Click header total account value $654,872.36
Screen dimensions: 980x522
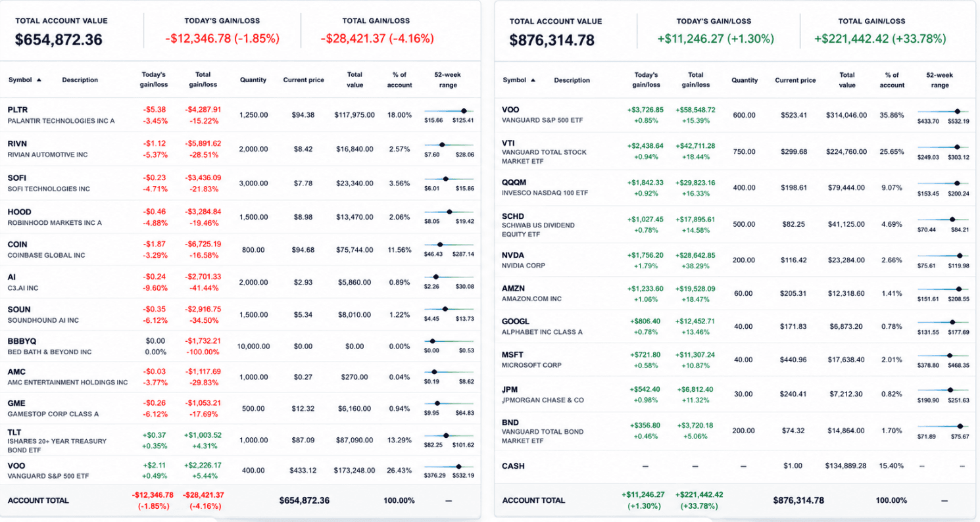(59, 39)
